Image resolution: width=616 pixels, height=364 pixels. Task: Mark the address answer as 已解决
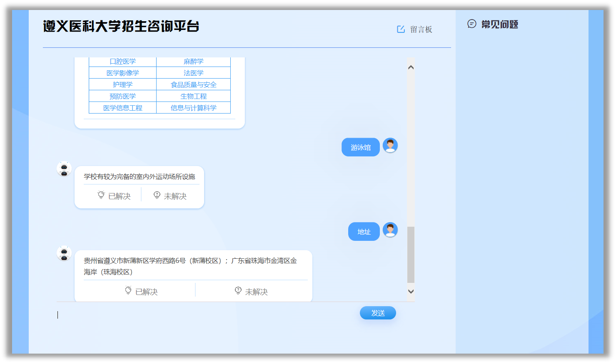pyautogui.click(x=141, y=292)
